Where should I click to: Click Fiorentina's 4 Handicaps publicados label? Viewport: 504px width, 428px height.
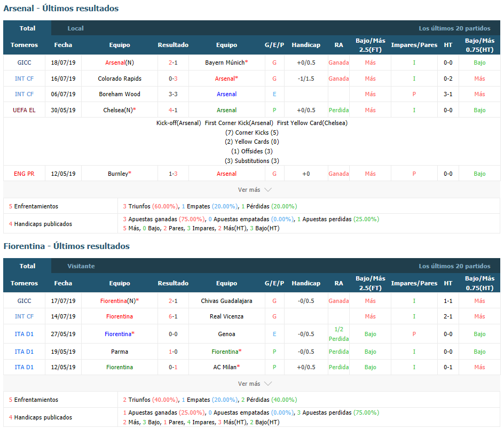(x=41, y=417)
